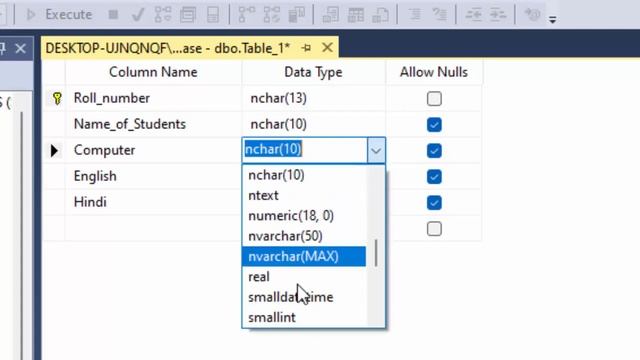Close the left docked panel
The height and width of the screenshot is (360, 640).
pos(20,49)
